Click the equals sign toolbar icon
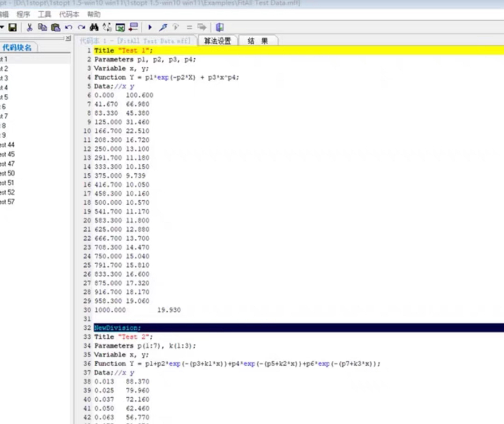This screenshot has width=504, height=424. 189,27
